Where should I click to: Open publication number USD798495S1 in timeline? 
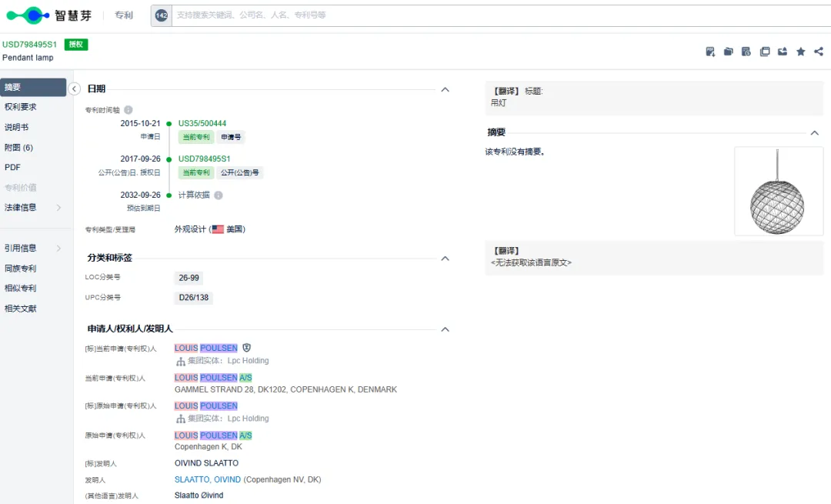(204, 159)
